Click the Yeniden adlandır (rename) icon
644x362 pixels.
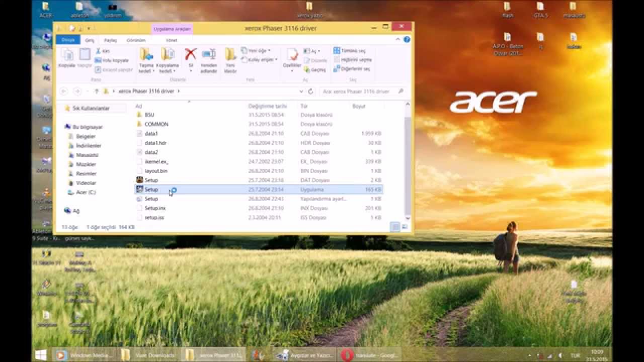point(209,54)
